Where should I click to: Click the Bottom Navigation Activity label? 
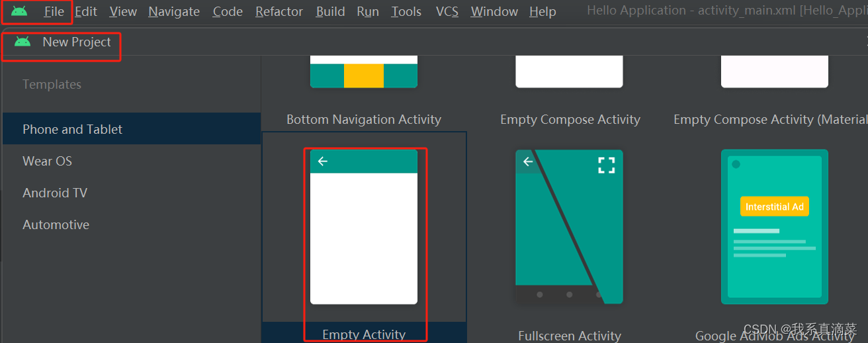pos(364,120)
